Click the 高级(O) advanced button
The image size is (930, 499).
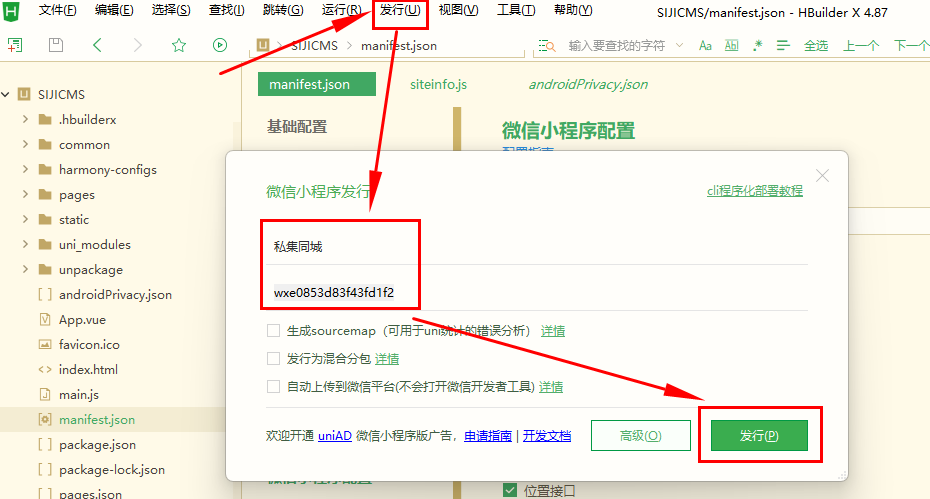[641, 436]
